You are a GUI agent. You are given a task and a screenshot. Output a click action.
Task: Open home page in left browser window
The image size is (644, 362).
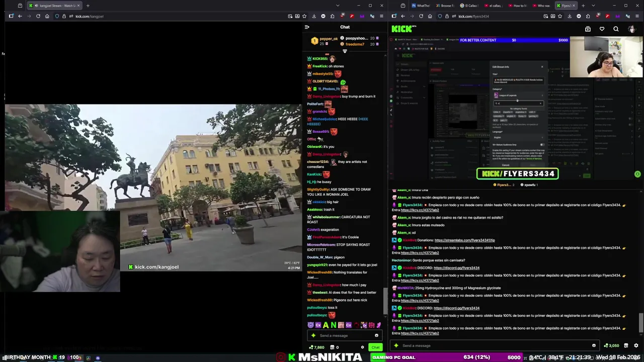coord(47,16)
